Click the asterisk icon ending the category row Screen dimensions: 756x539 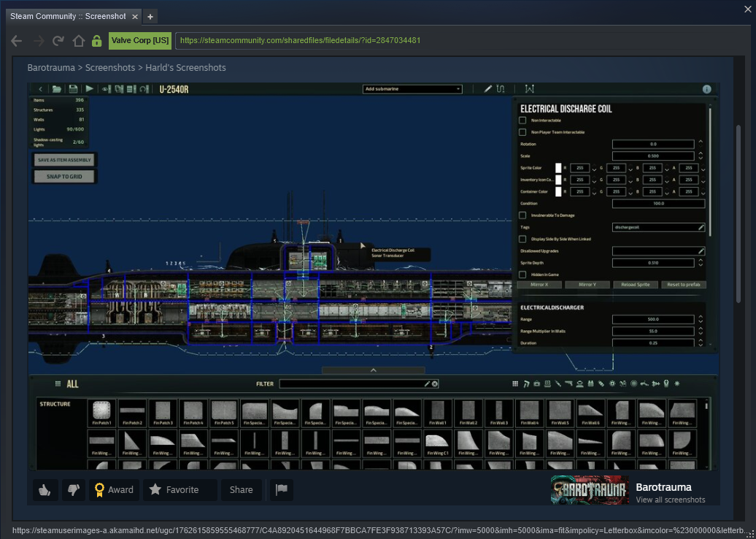click(x=677, y=384)
